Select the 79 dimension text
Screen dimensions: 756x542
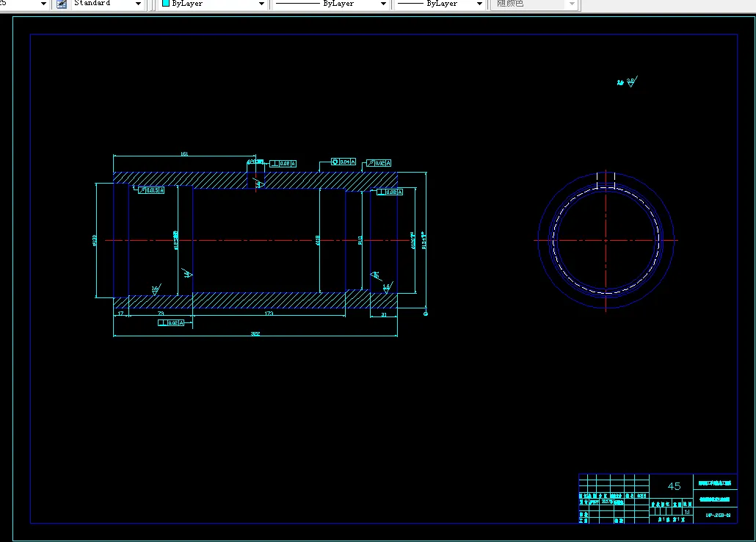[x=161, y=314]
